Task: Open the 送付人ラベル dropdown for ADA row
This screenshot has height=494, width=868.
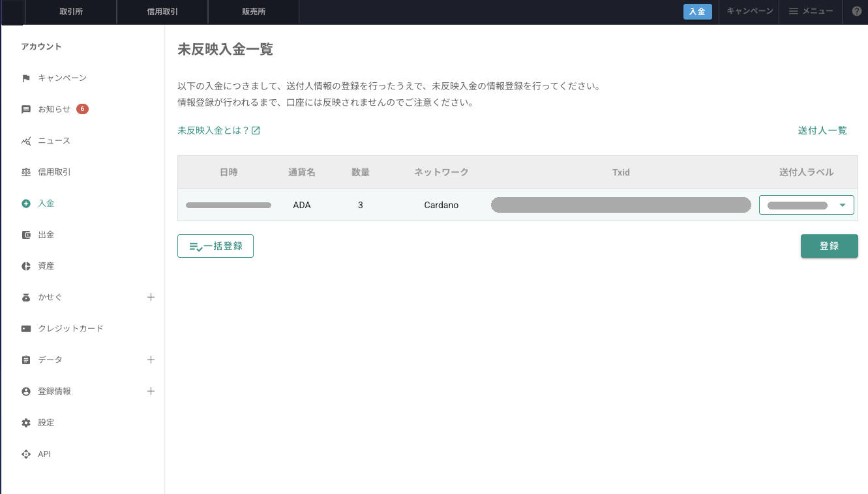Action: click(807, 205)
